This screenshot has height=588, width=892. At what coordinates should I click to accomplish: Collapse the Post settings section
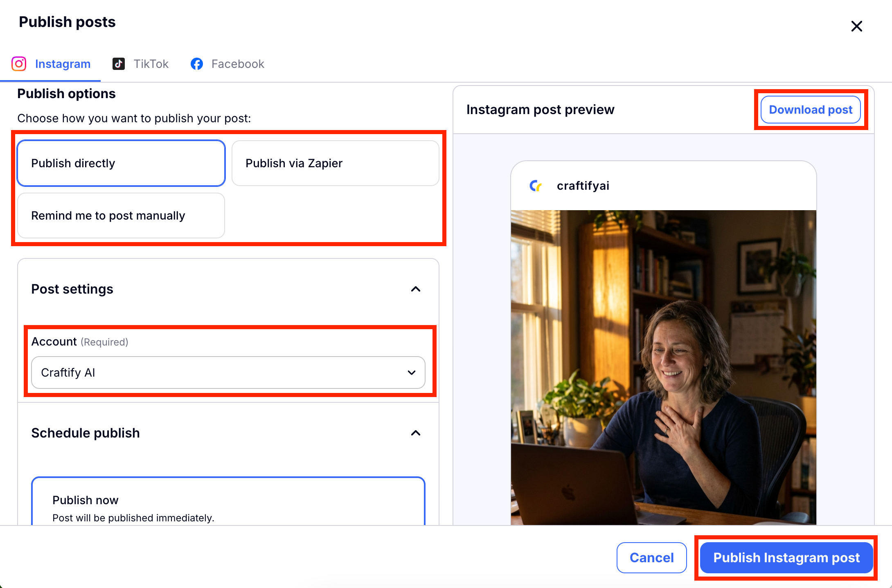pos(415,289)
